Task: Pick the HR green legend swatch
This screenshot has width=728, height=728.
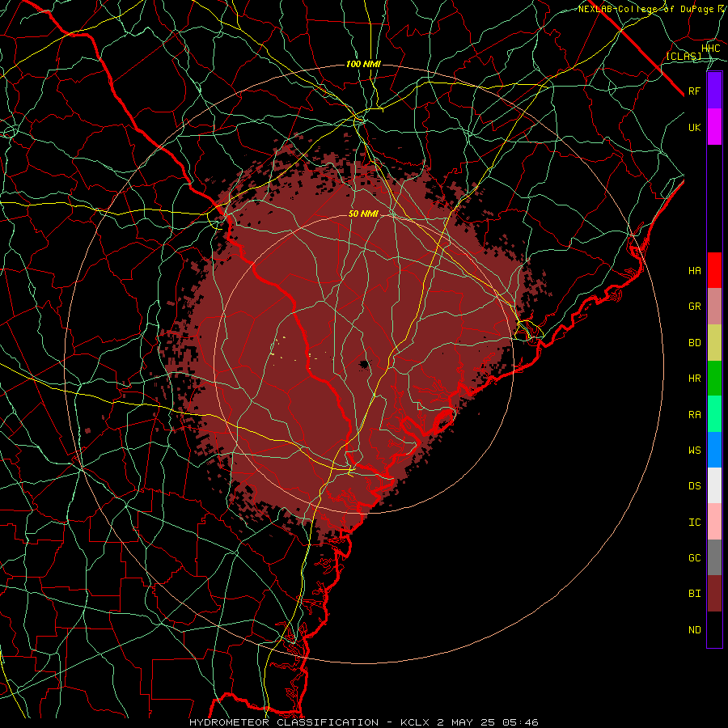Action: (714, 378)
